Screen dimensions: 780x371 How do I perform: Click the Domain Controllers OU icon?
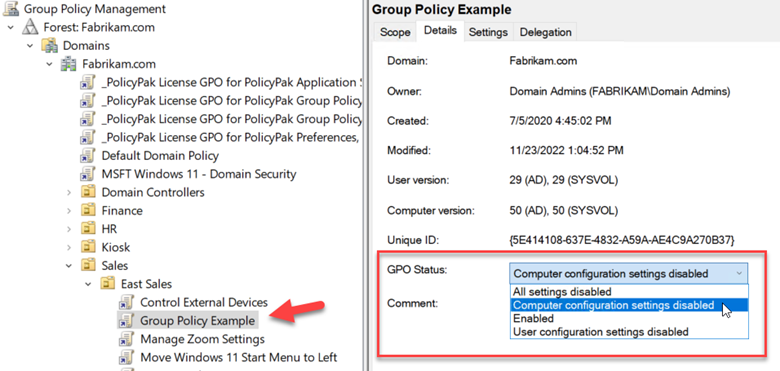[88, 192]
